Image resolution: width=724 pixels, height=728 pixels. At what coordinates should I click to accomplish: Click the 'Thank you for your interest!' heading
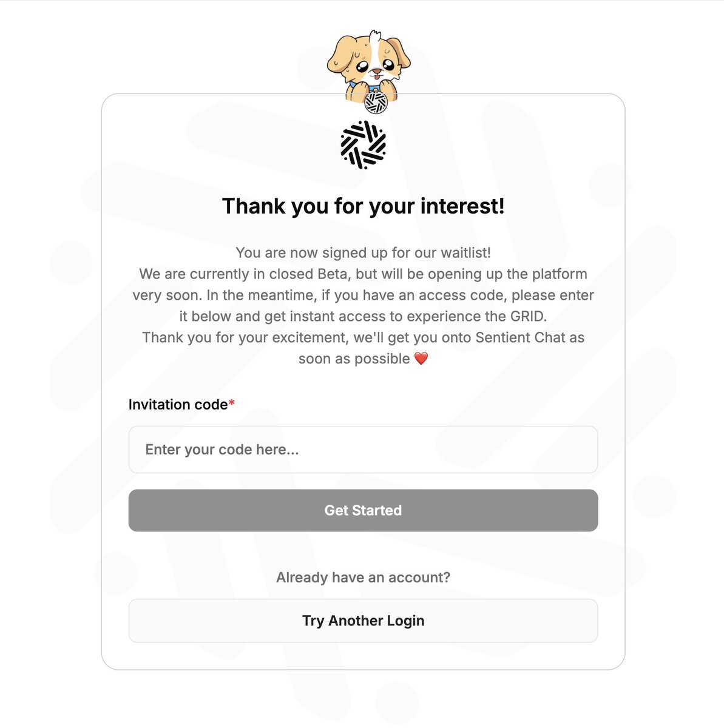pyautogui.click(x=363, y=206)
